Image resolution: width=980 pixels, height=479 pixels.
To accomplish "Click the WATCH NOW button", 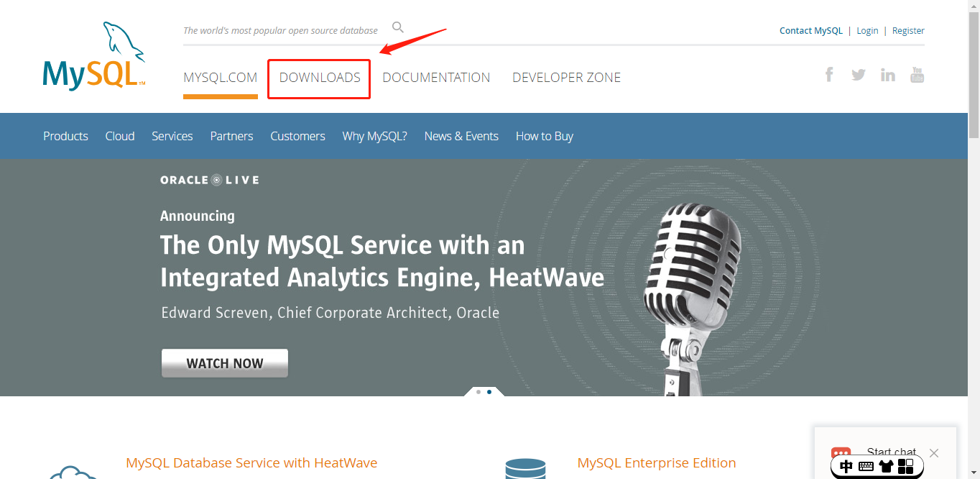I will click(x=225, y=363).
